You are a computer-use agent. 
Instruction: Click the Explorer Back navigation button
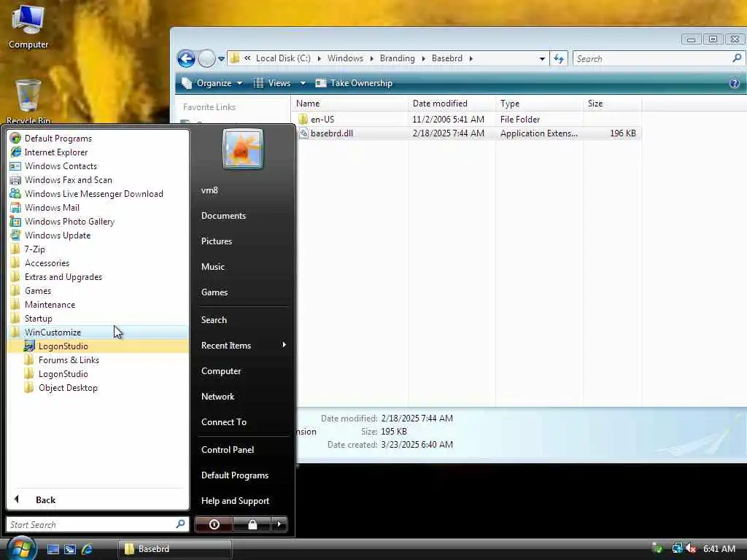point(186,58)
